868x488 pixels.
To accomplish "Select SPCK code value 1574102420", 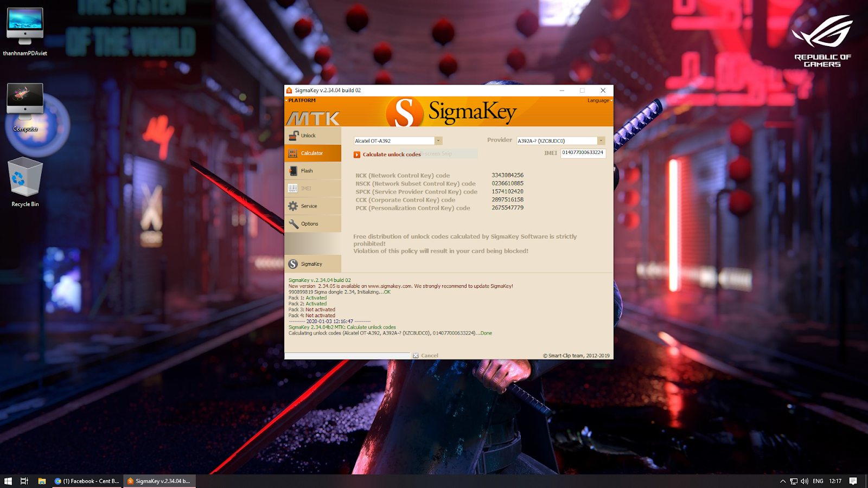I will click(508, 191).
